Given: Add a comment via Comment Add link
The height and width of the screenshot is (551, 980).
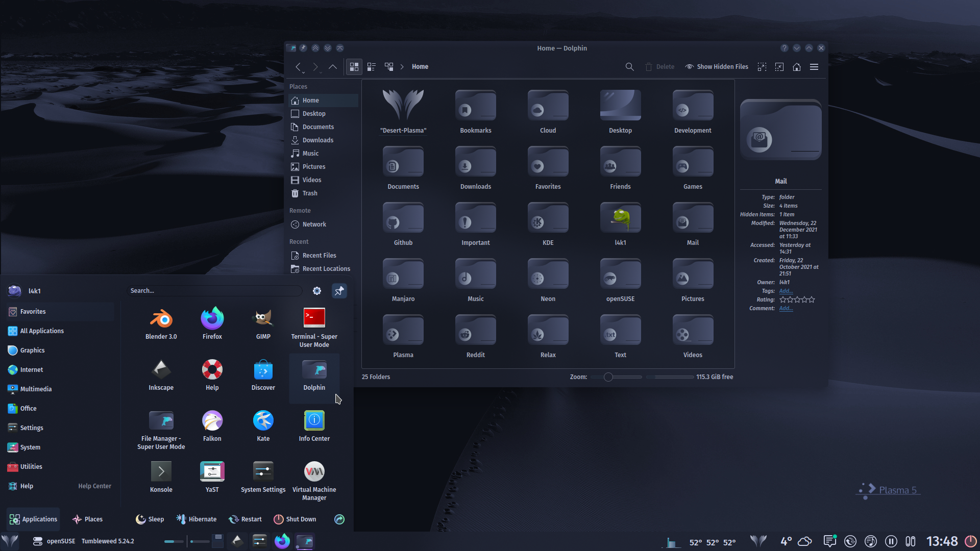Looking at the screenshot, I should click(786, 308).
